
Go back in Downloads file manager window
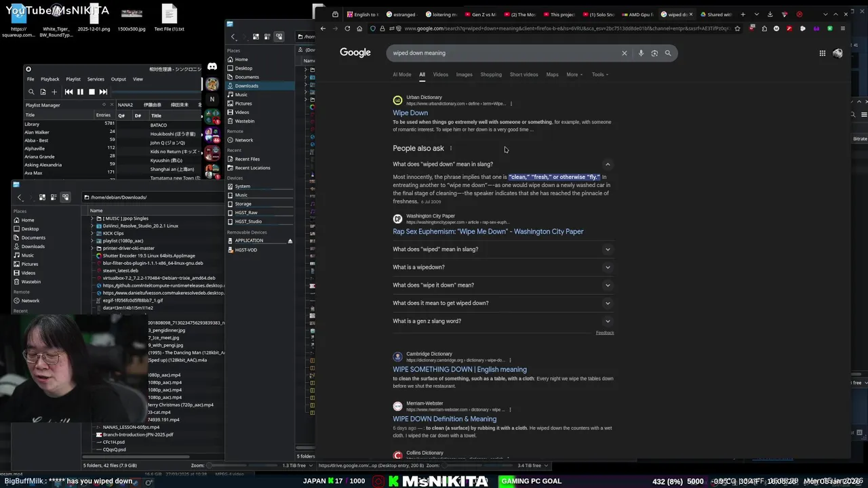20,197
